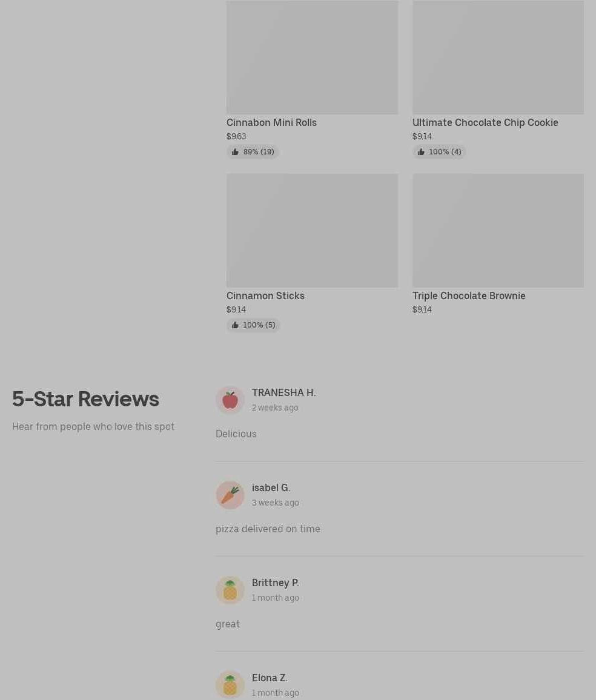The height and width of the screenshot is (700, 596).
Task: Click isabel G.'s carrot avatar icon
Action: 230,495
